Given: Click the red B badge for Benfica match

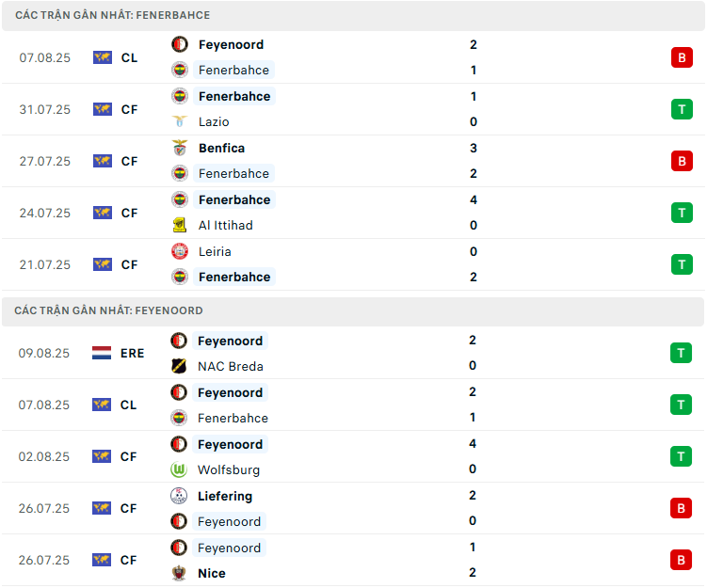Looking at the screenshot, I should pos(682,161).
